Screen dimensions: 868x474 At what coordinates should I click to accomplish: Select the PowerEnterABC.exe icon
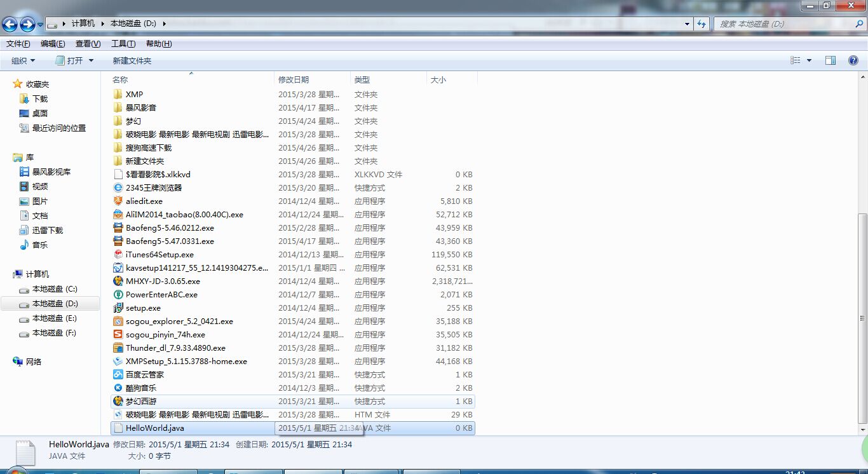point(118,295)
